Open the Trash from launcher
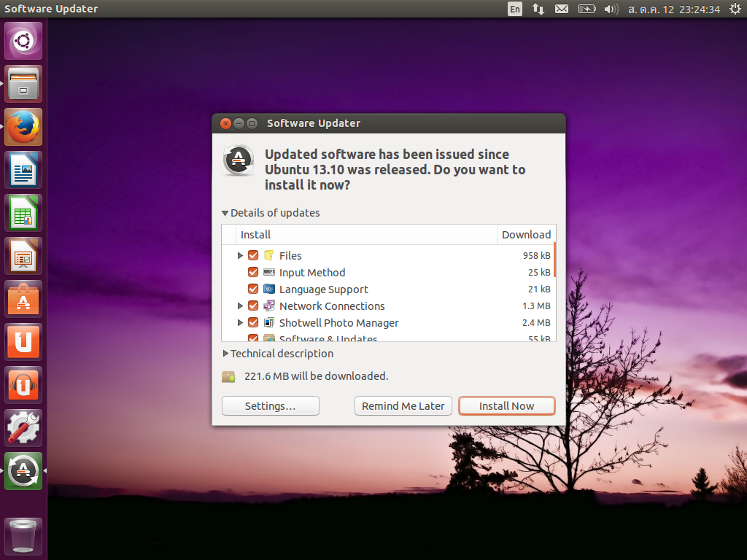This screenshot has width=747, height=560. [x=23, y=536]
